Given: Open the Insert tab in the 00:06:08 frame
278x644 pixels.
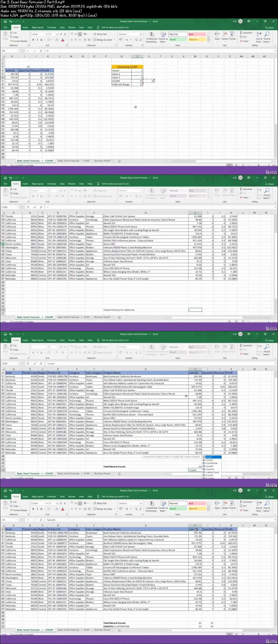Looking at the screenshot, I should point(25,340).
